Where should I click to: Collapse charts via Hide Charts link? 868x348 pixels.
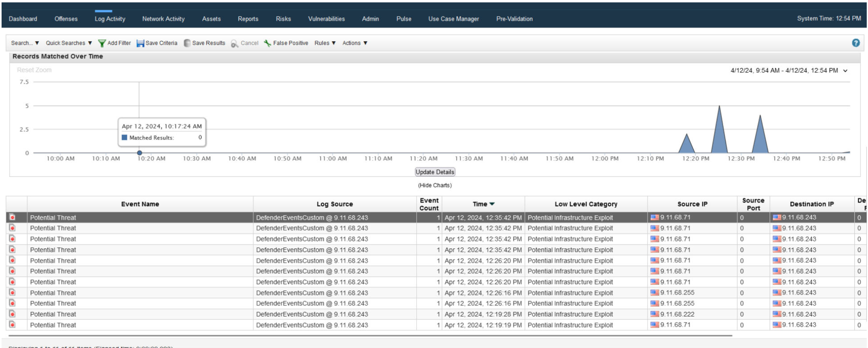(x=435, y=185)
